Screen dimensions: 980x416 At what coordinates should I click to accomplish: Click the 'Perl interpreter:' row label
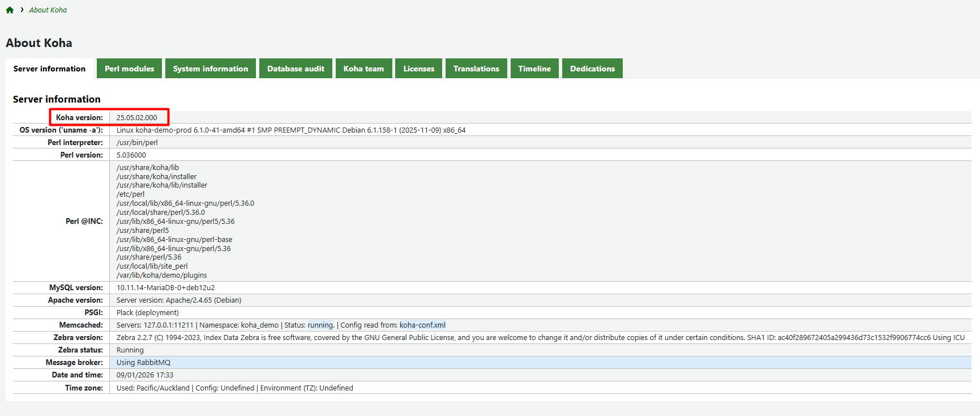[x=75, y=142]
